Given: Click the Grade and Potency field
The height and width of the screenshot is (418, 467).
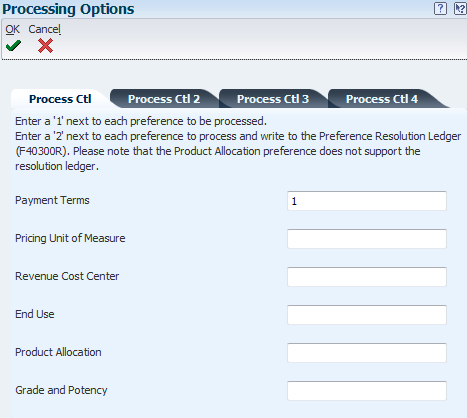Looking at the screenshot, I should coord(367,391).
